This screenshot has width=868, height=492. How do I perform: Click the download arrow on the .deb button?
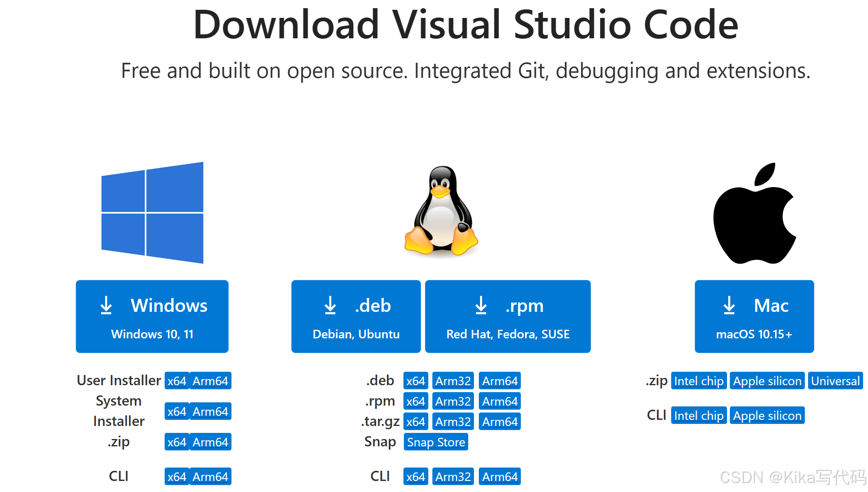click(x=330, y=306)
